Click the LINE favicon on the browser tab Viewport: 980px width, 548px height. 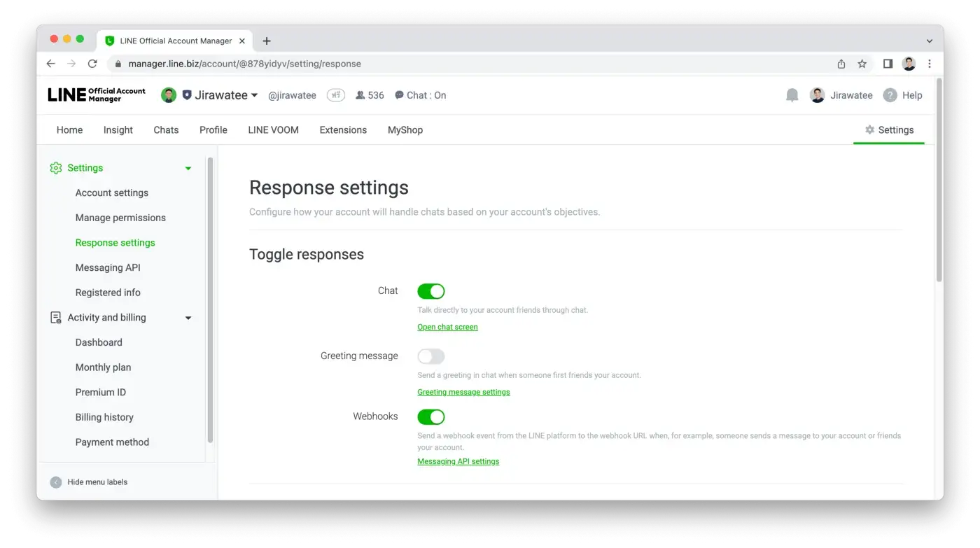click(109, 41)
